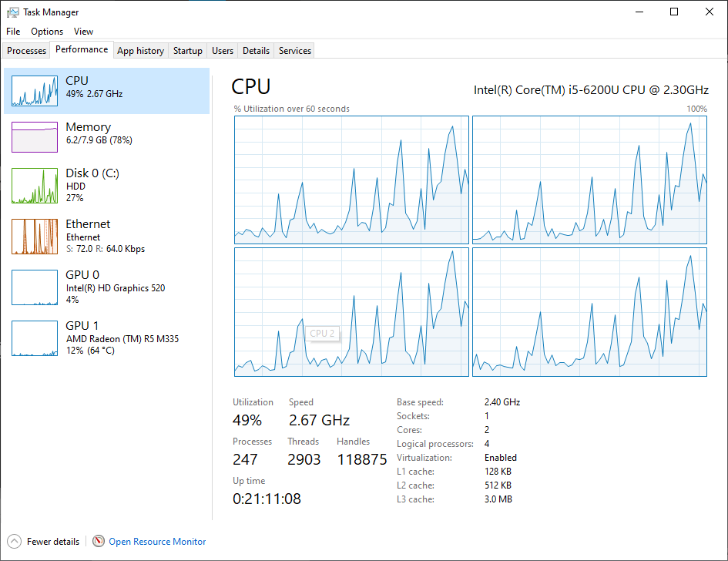Open the File menu
This screenshot has width=728, height=561.
(x=13, y=32)
